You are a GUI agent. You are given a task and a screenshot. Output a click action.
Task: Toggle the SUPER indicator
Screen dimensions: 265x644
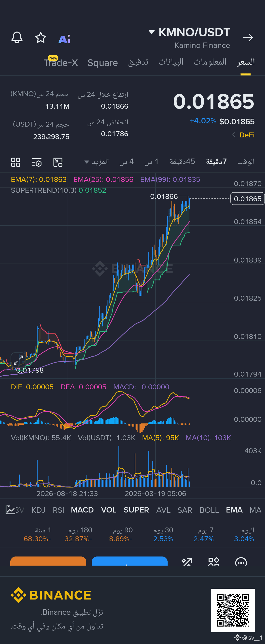[136, 510]
